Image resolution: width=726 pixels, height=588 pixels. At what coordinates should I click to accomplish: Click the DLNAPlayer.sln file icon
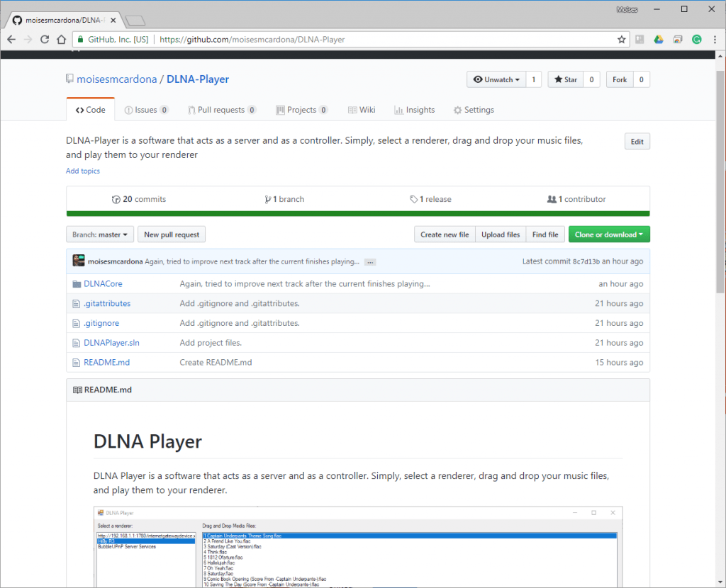tap(77, 344)
